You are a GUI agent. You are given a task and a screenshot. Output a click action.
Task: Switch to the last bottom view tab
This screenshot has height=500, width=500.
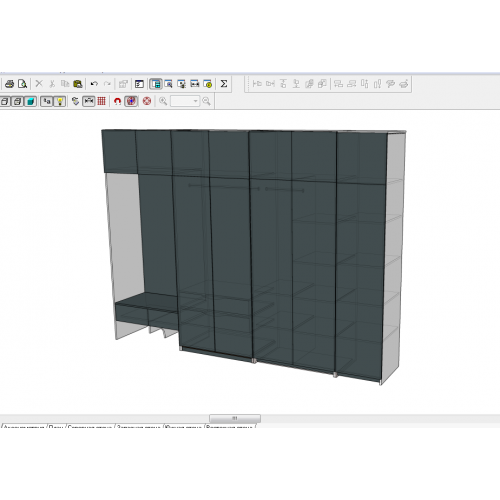[x=230, y=426]
